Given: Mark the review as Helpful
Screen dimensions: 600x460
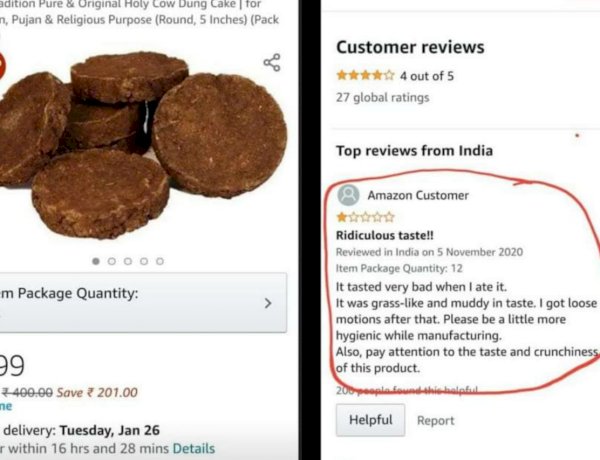Looking at the screenshot, I should 370,420.
